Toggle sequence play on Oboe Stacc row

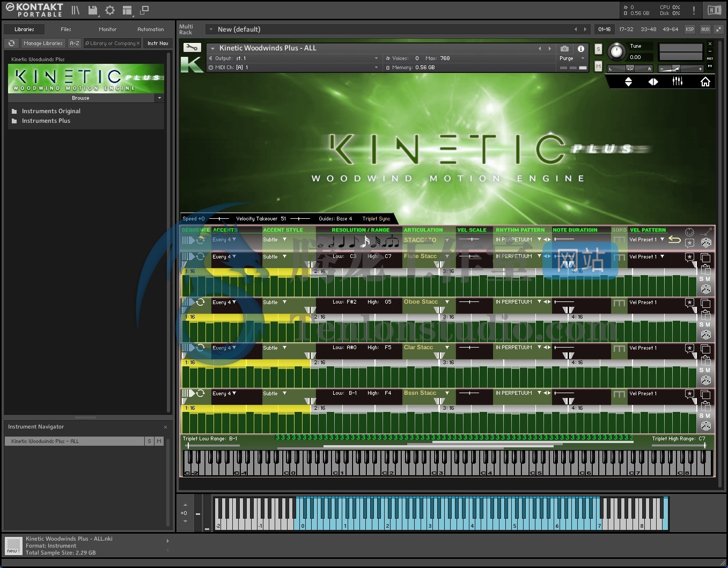click(x=189, y=302)
